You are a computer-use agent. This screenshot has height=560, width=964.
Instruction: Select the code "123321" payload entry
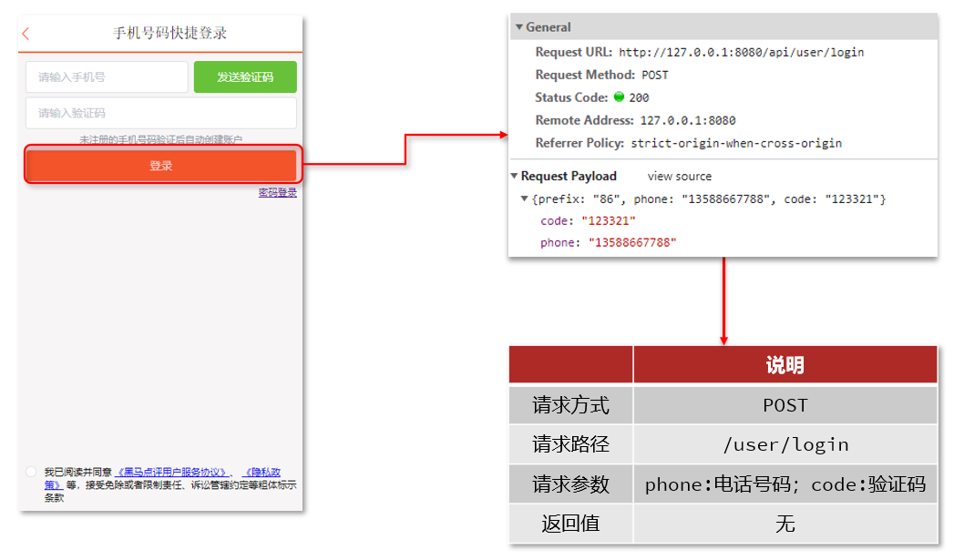point(588,221)
